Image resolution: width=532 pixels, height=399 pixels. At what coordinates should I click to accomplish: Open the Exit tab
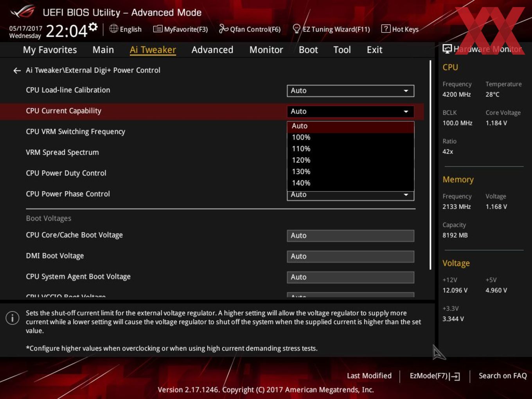(374, 50)
